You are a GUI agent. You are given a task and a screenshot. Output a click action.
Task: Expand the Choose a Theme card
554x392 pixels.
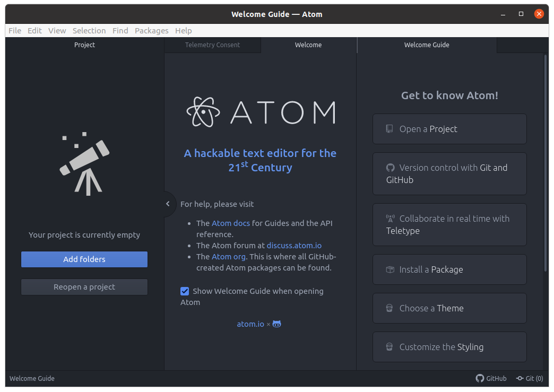coord(449,308)
